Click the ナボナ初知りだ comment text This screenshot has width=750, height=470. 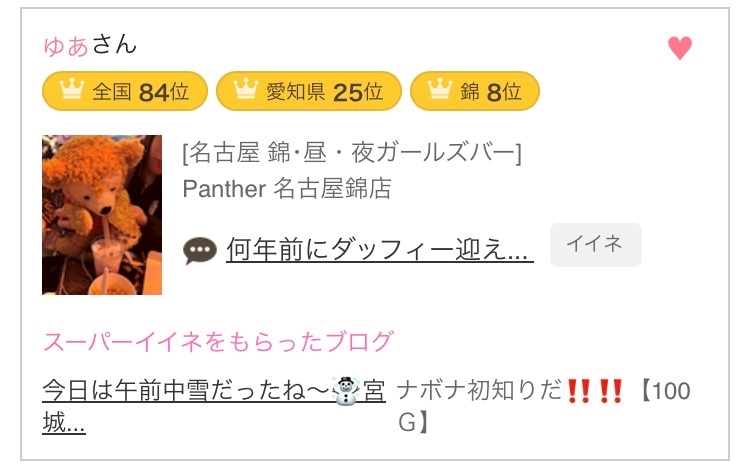click(x=480, y=390)
